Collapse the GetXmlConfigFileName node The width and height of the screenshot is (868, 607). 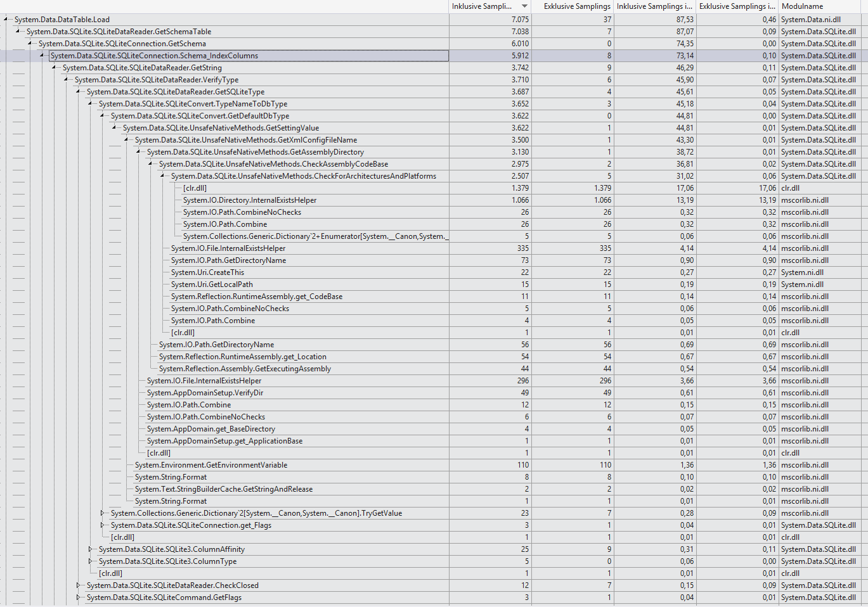click(126, 140)
